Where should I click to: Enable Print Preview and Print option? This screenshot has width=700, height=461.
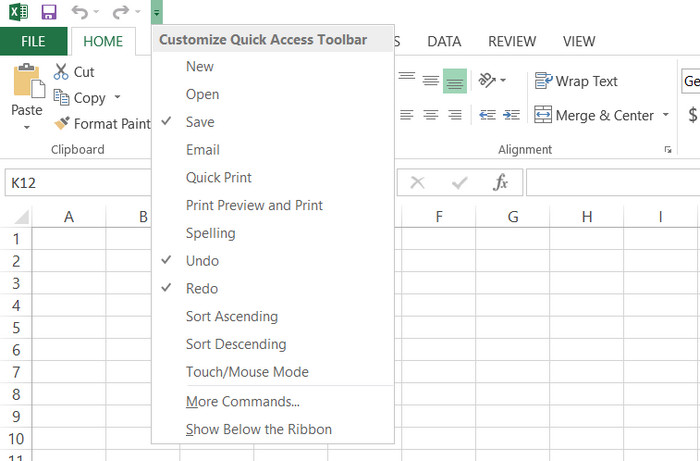point(273,205)
